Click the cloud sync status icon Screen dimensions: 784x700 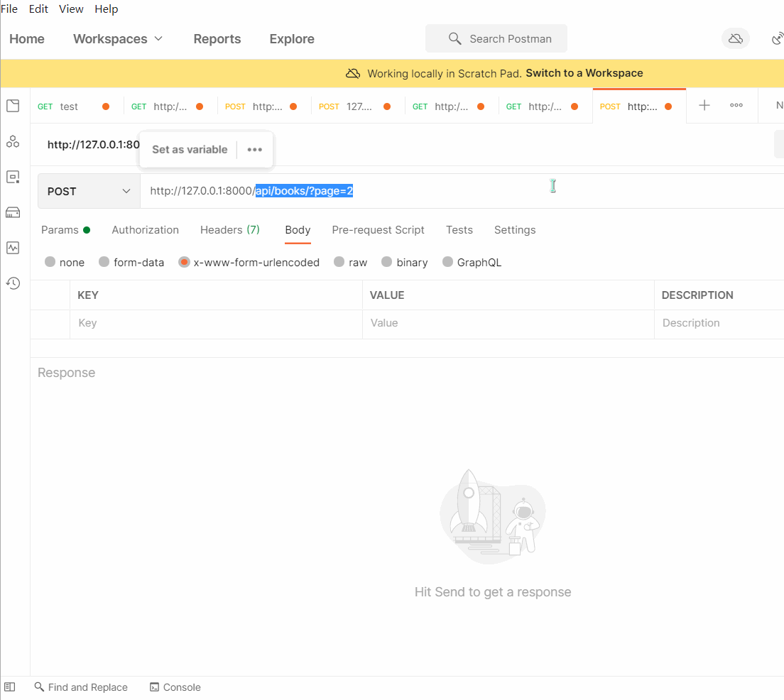point(735,38)
